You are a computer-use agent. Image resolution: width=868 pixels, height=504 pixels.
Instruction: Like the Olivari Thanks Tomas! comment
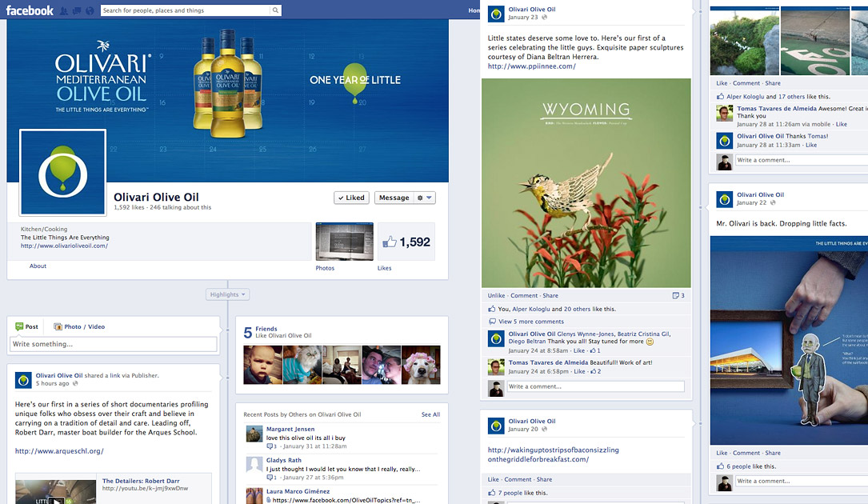811,145
